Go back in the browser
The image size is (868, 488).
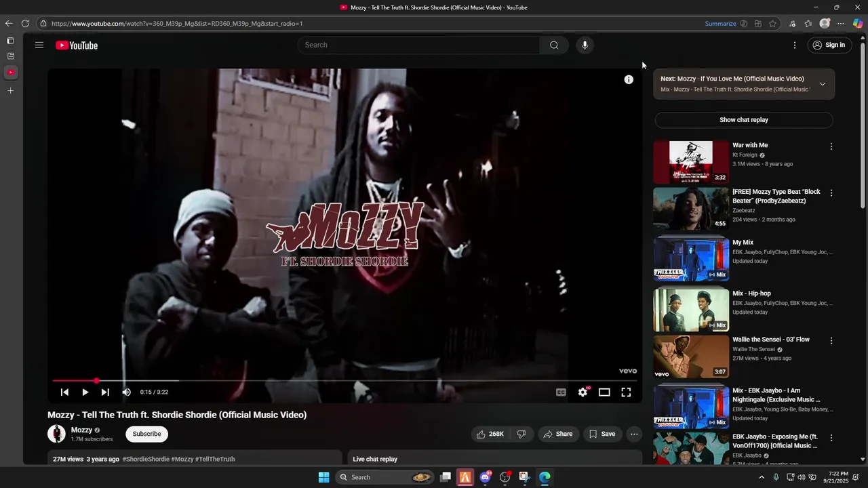pos(9,24)
